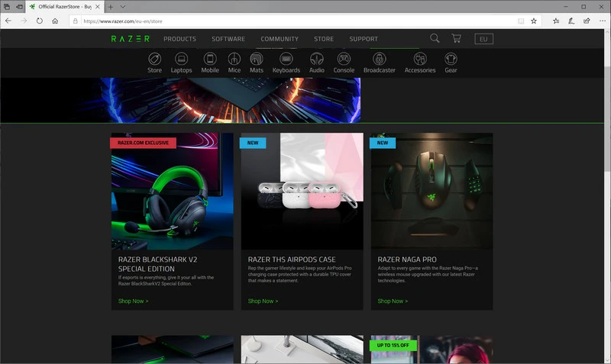Click the site search magnifier icon
This screenshot has width=611, height=364.
pyautogui.click(x=435, y=38)
